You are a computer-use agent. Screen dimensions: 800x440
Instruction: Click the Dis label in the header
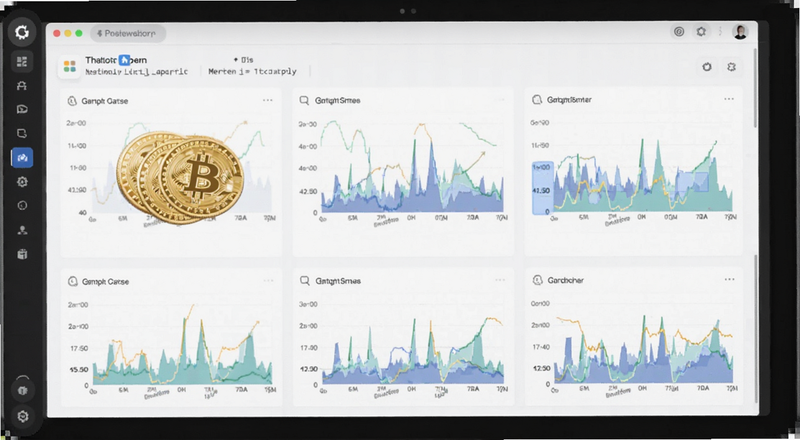pyautogui.click(x=244, y=60)
